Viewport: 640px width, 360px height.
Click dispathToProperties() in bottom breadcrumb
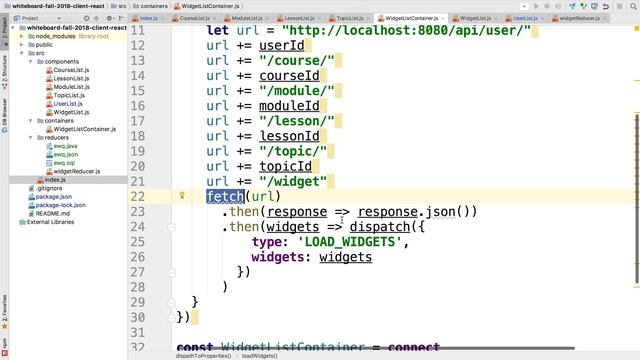pyautogui.click(x=203, y=356)
